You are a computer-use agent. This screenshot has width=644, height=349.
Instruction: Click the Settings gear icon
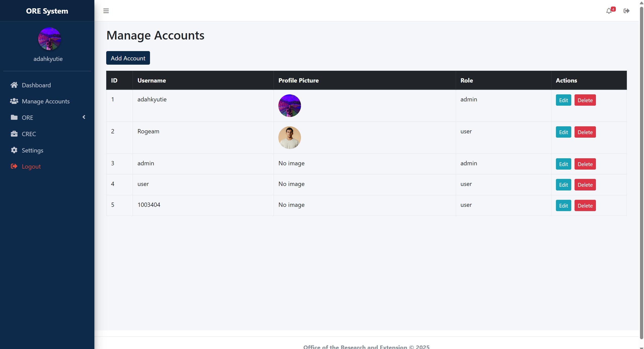coord(14,150)
